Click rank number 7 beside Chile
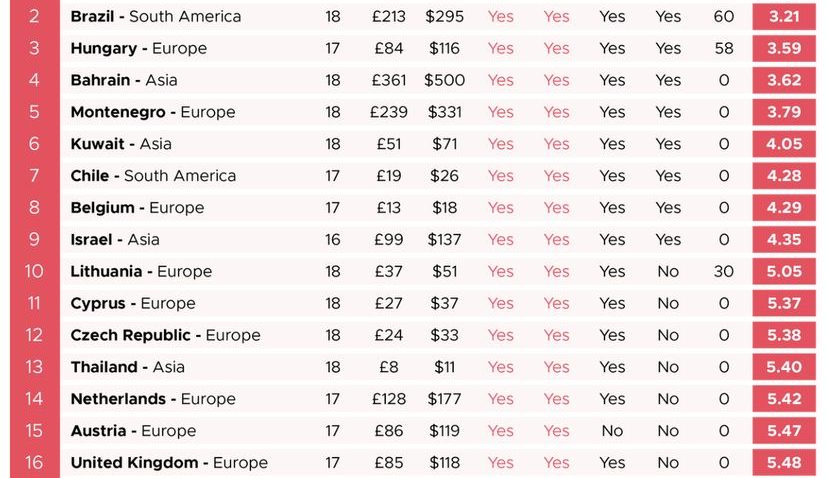827x478 pixels. click(x=35, y=176)
